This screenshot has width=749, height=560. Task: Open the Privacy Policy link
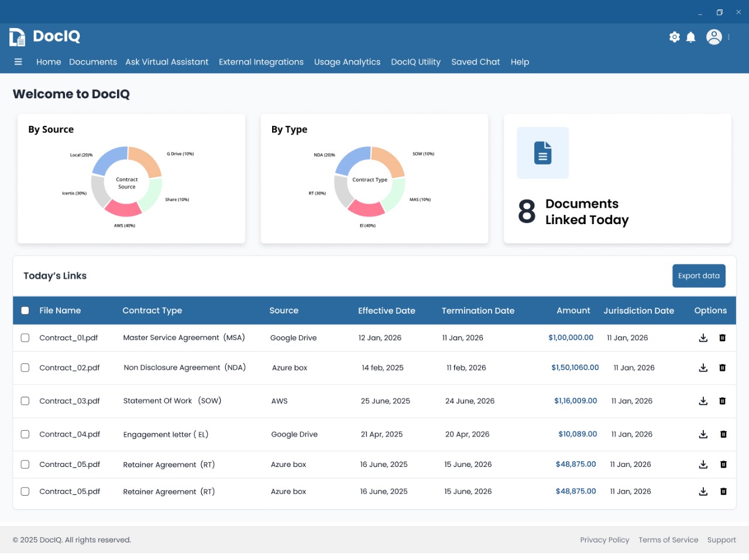point(604,540)
